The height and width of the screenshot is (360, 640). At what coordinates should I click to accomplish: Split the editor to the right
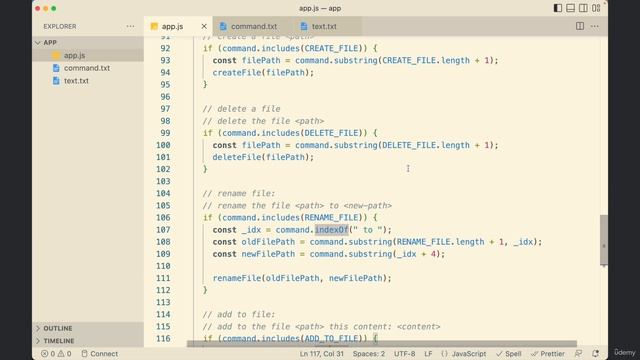pyautogui.click(x=580, y=26)
